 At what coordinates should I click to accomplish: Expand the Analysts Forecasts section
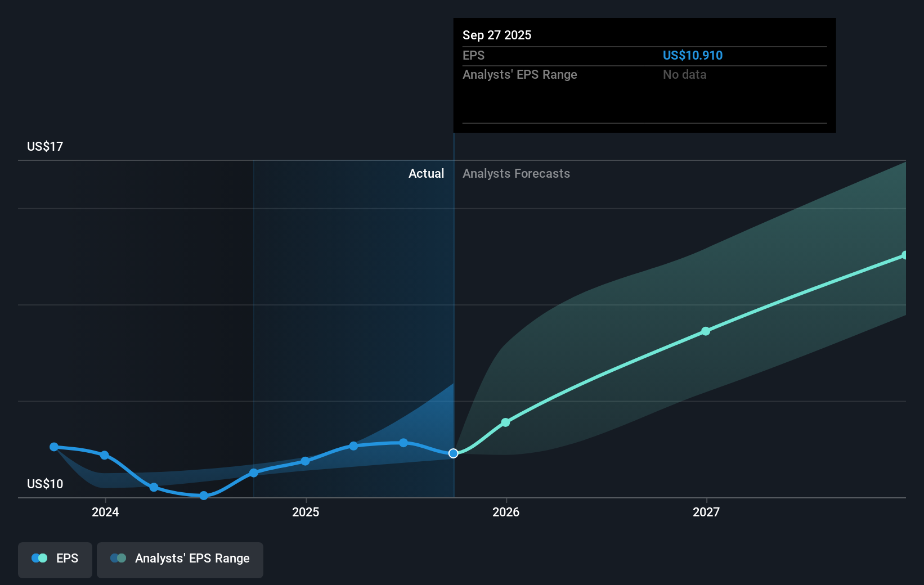(x=516, y=173)
